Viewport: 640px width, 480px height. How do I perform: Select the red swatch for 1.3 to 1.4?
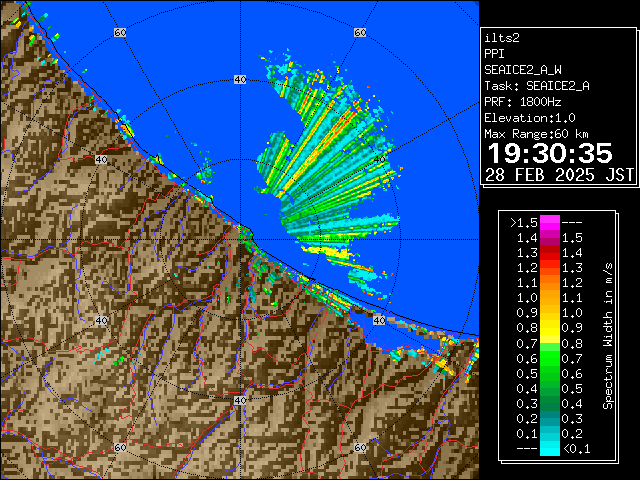(550, 253)
